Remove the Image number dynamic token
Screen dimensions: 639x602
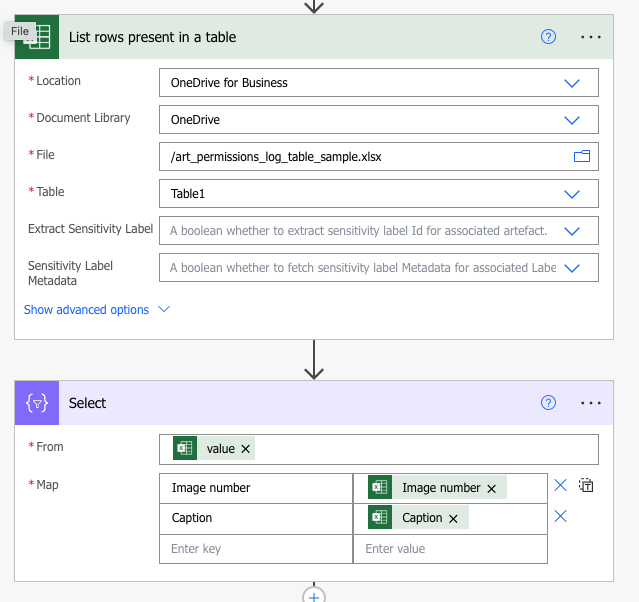click(491, 488)
